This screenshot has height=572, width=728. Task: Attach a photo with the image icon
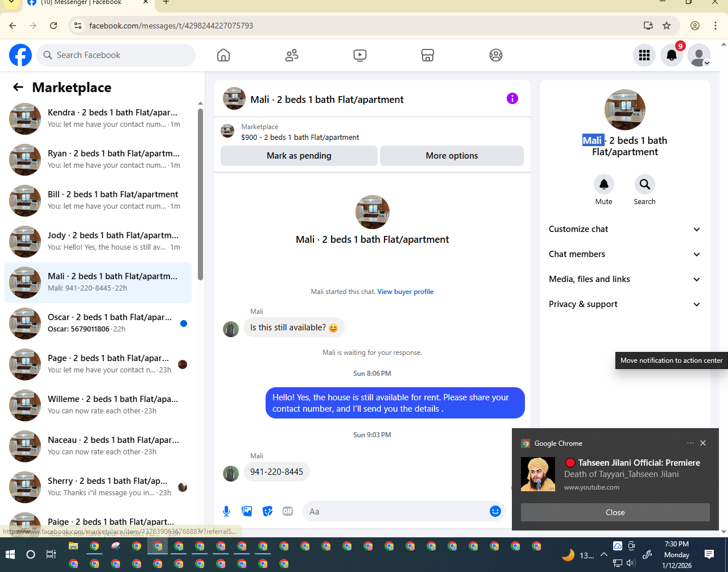pos(247,511)
